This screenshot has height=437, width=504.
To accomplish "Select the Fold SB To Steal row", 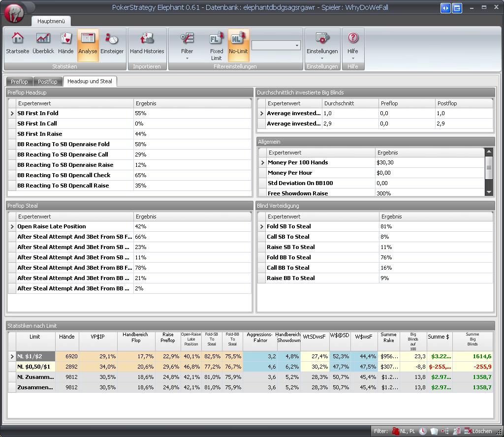I will pos(375,226).
